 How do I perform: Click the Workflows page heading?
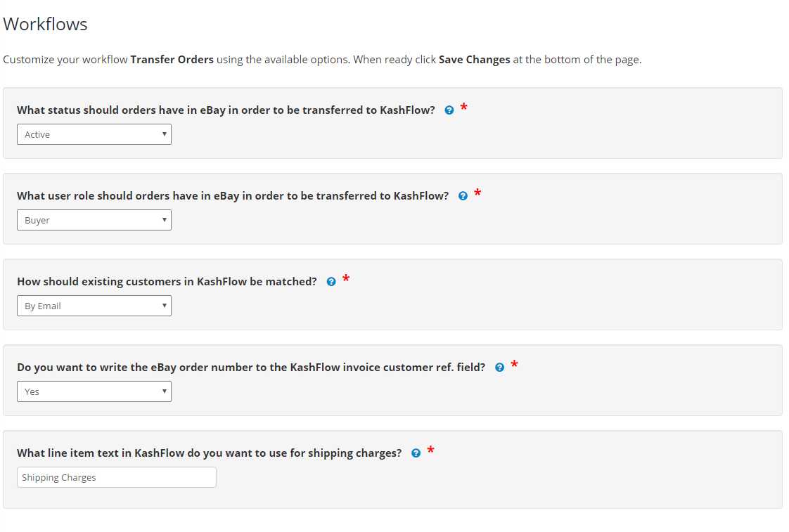46,24
